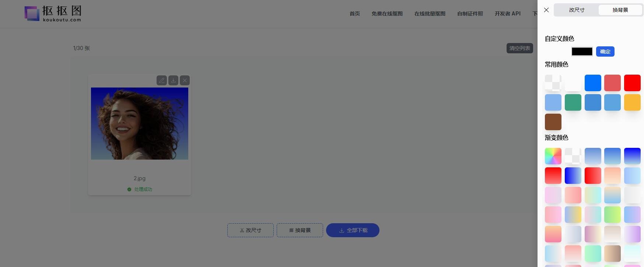
Task: Open 免费在线抠图 navigation link
Action: point(387,14)
